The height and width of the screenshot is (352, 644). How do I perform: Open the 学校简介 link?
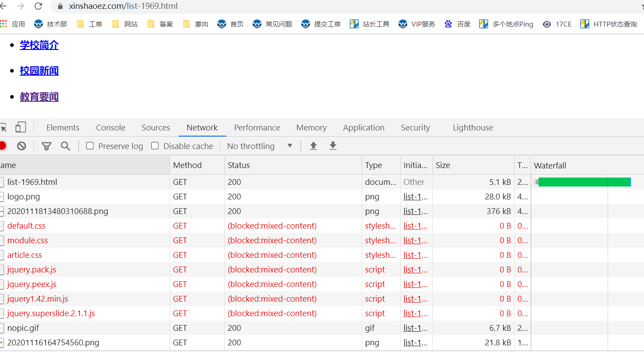39,45
